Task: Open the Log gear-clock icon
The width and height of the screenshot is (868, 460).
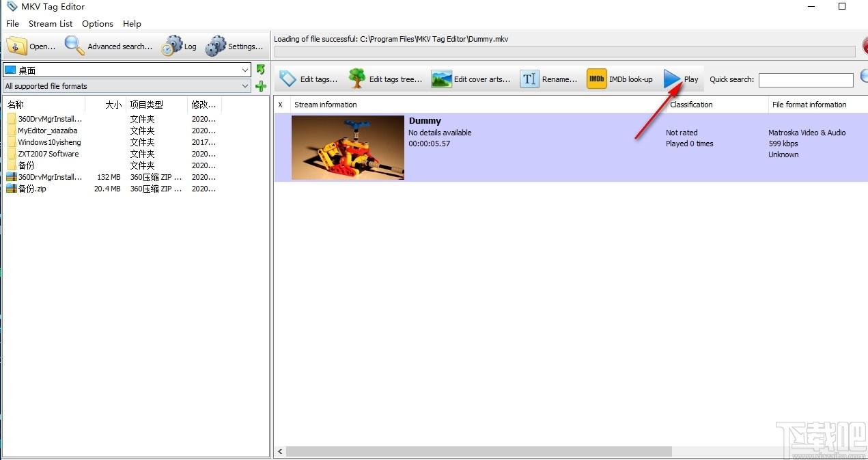Action: (171, 46)
